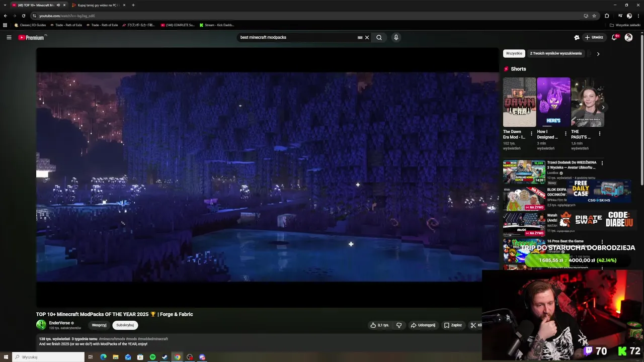The width and height of the screenshot is (644, 362).
Task: Open Steam from the taskbar
Action: point(165,357)
